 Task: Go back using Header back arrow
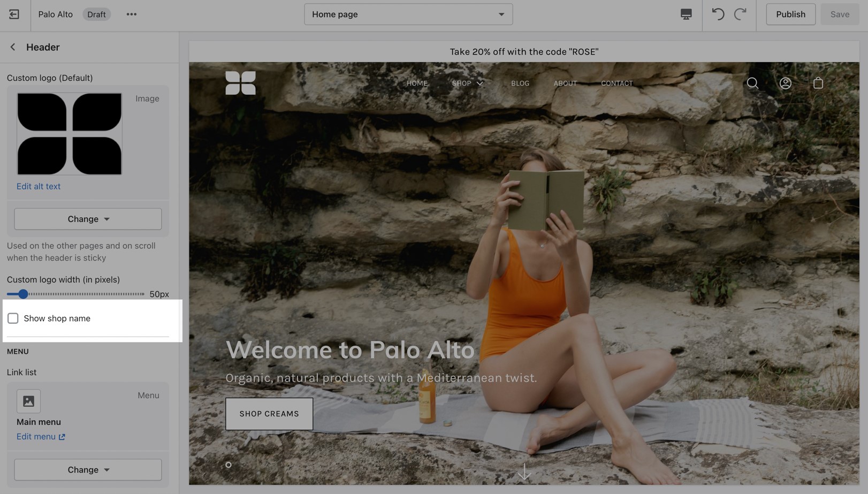click(13, 47)
